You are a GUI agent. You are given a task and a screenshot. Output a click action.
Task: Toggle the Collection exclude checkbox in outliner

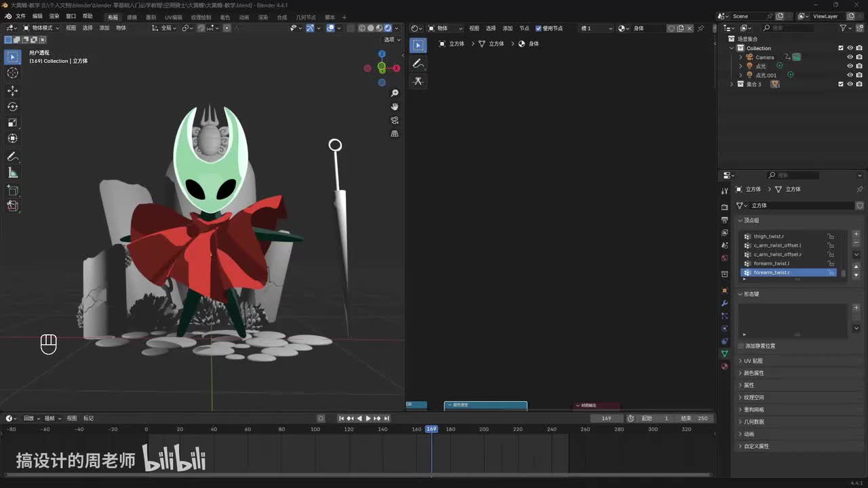click(841, 48)
